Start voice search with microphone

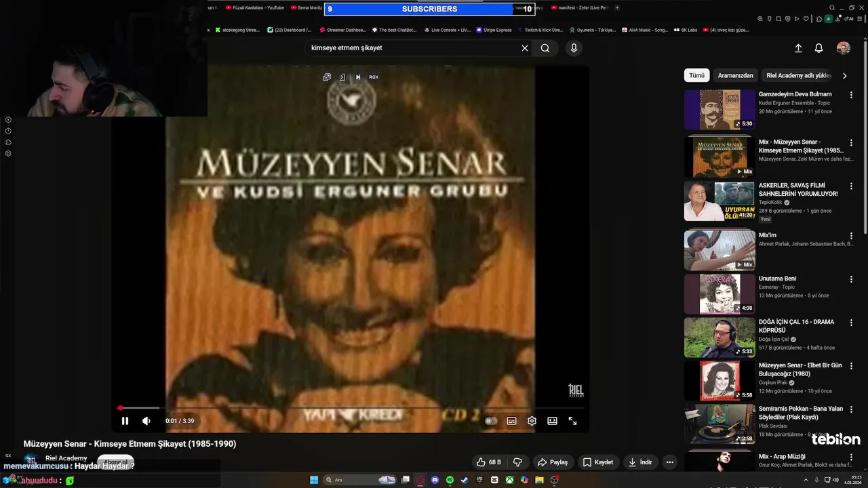pyautogui.click(x=574, y=48)
